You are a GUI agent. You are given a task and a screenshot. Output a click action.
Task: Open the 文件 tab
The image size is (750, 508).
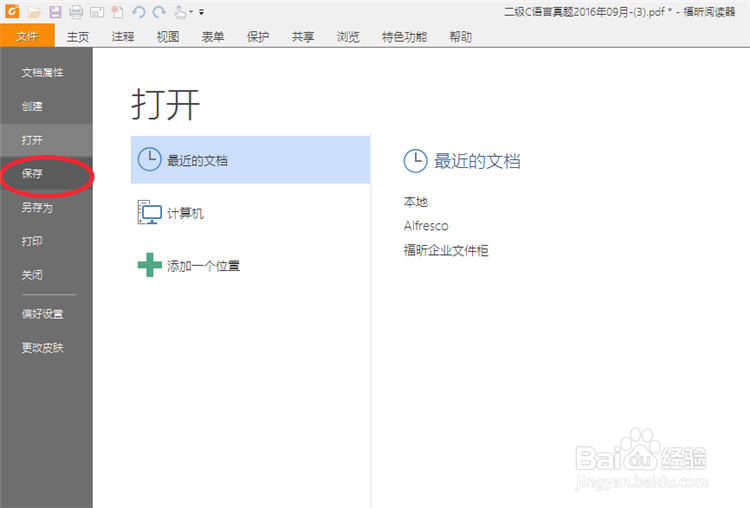point(27,36)
